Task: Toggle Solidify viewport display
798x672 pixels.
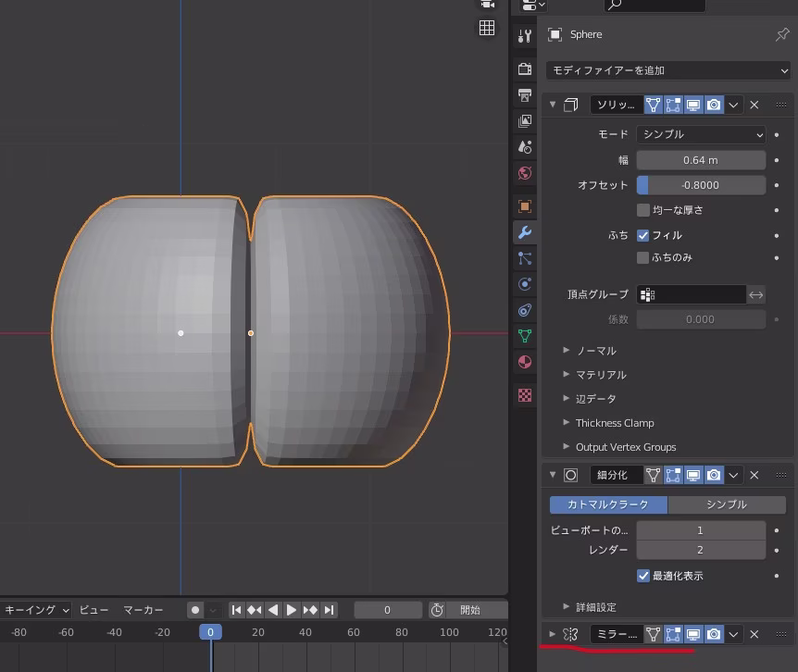Action: (x=693, y=105)
